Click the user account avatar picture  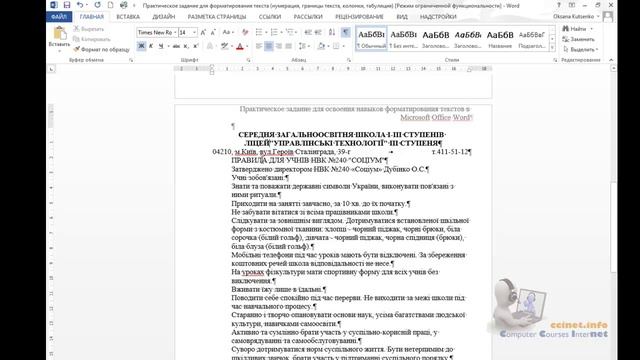pyautogui.click(x=608, y=16)
